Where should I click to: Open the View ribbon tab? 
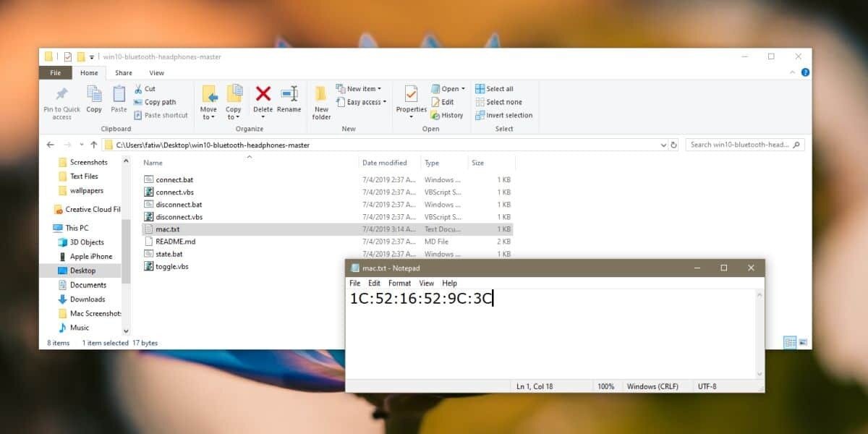[x=156, y=73]
